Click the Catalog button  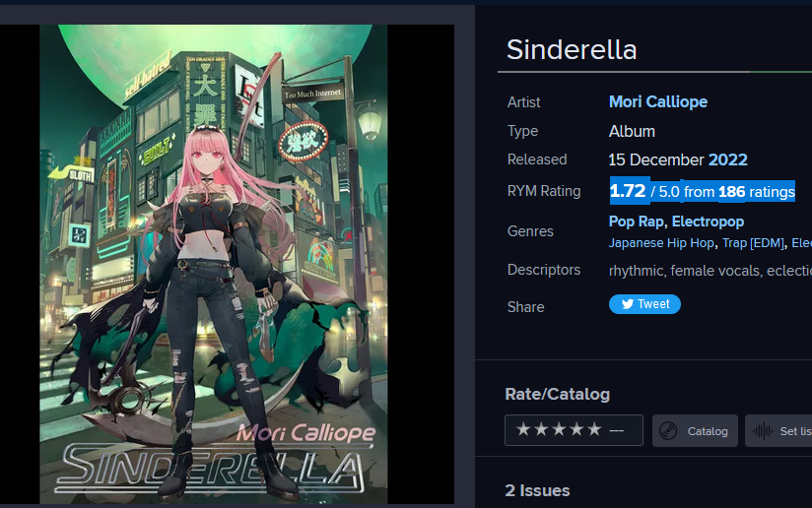tap(695, 431)
